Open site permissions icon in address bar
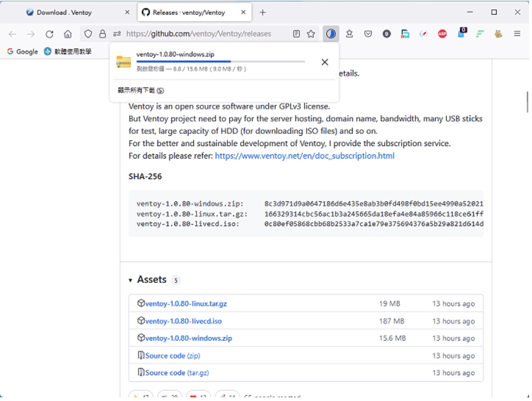Image resolution: width=532 pixels, height=401 pixels. [117, 34]
